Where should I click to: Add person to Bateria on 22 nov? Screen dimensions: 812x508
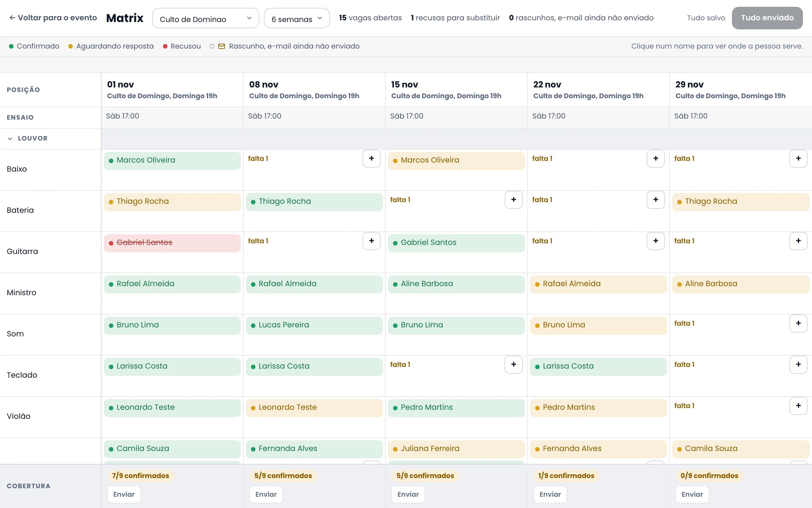click(655, 200)
